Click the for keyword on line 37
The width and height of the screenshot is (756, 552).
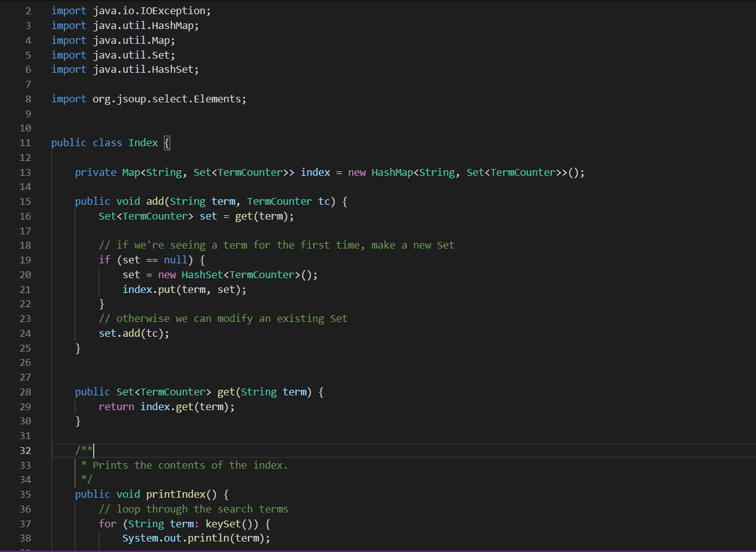[x=107, y=523]
